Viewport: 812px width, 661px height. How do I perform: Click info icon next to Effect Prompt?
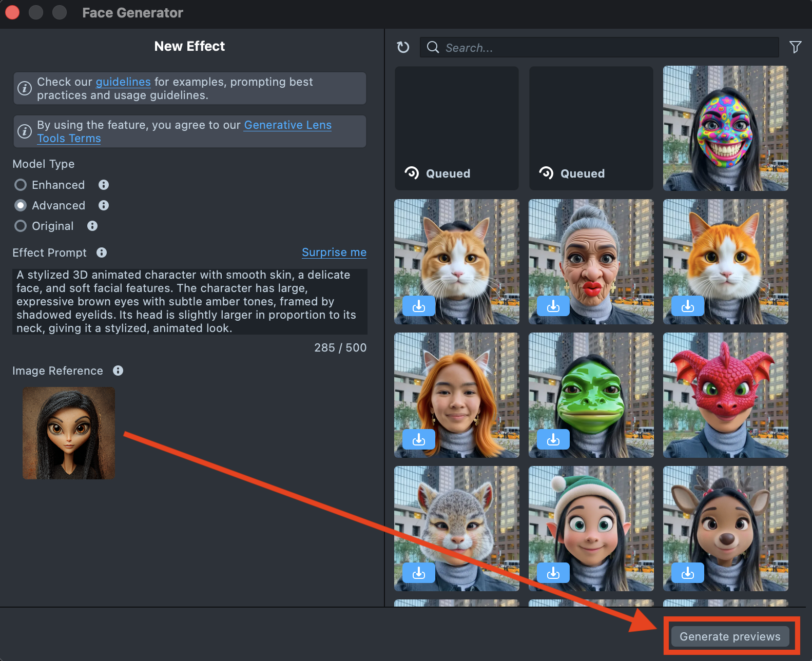pos(102,252)
